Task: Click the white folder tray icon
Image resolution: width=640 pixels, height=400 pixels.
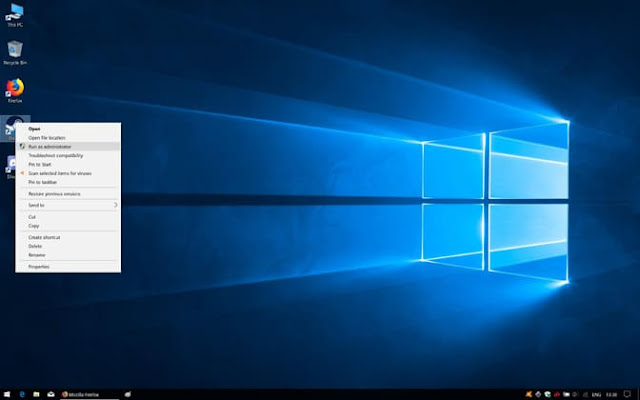Action: (x=566, y=394)
